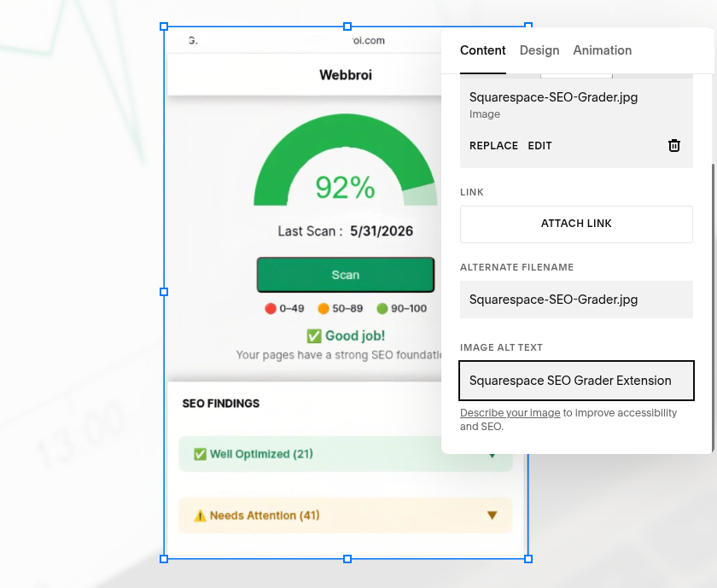Open the Design tab
The height and width of the screenshot is (588, 717).
539,50
